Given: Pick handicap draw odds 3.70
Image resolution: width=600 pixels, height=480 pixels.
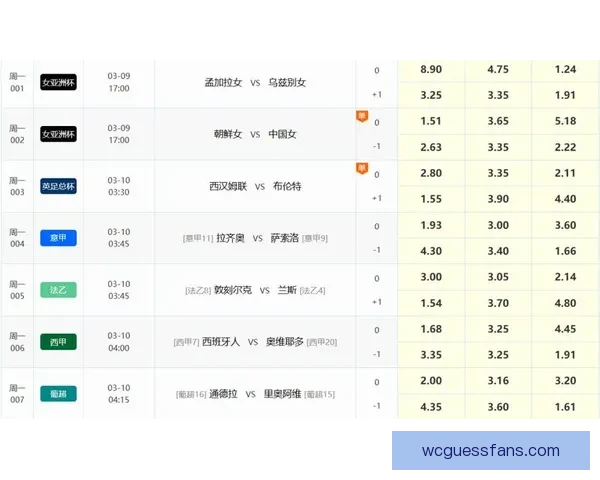Looking at the screenshot, I should click(x=498, y=303).
